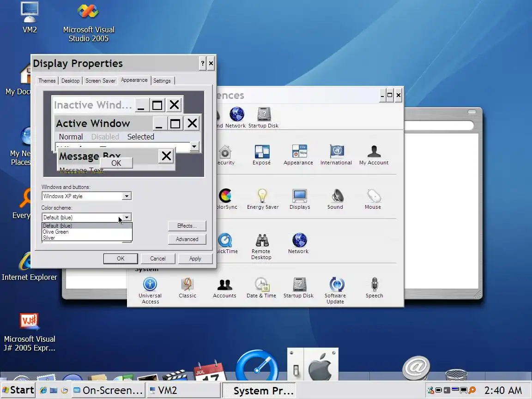Open the VM2 desktop icon
This screenshot has height=399, width=532.
click(x=30, y=17)
